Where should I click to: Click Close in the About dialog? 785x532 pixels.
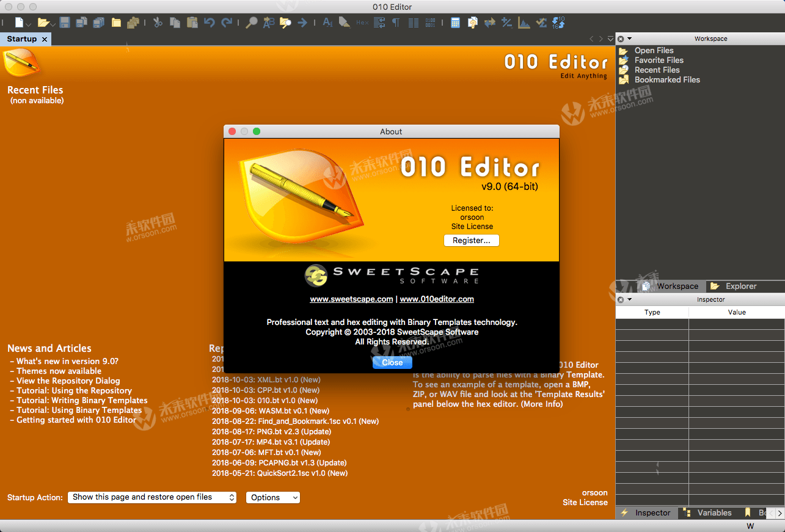[392, 362]
